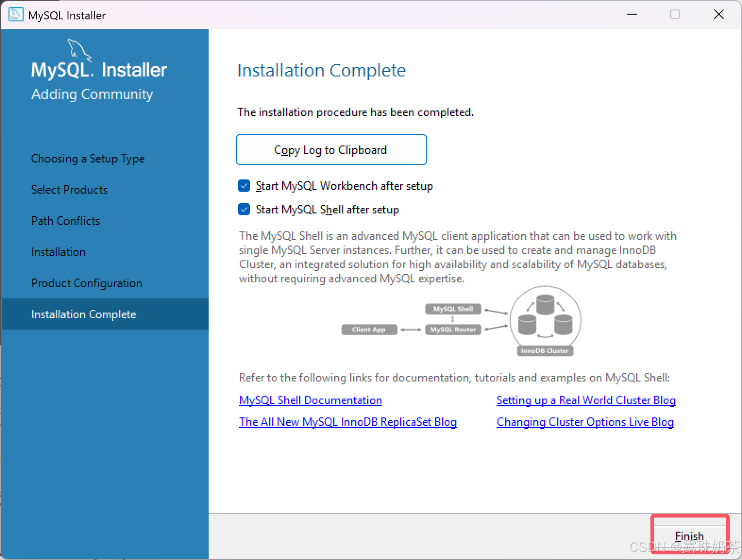Select the Path Conflicts step

click(x=66, y=221)
